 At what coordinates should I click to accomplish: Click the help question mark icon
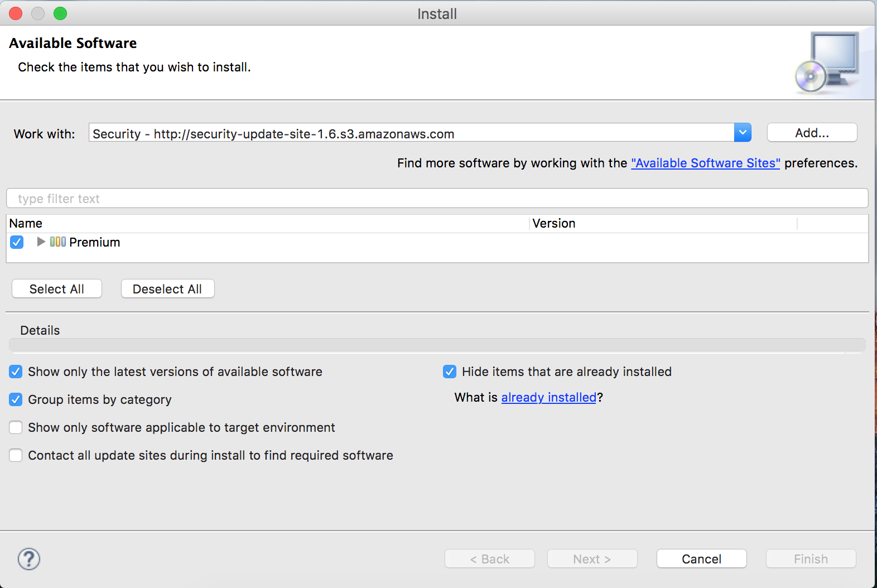(29, 559)
